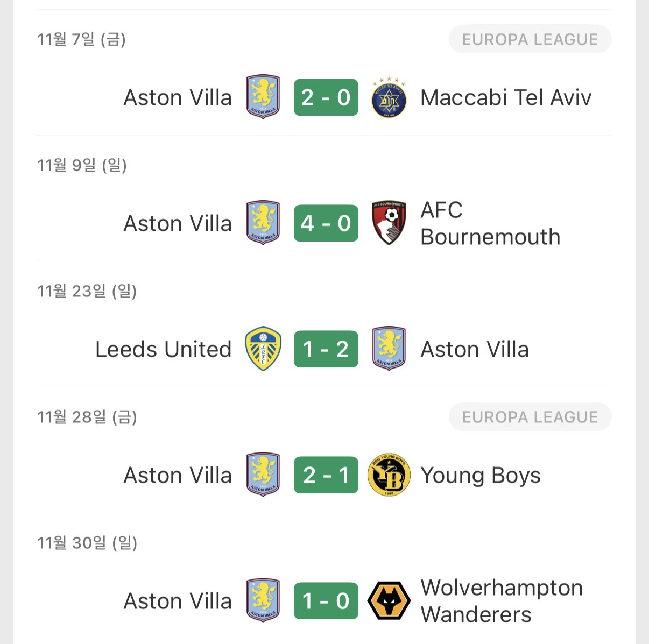The height and width of the screenshot is (644, 649).
Task: Tap Leeds United club crest
Action: [x=263, y=349]
